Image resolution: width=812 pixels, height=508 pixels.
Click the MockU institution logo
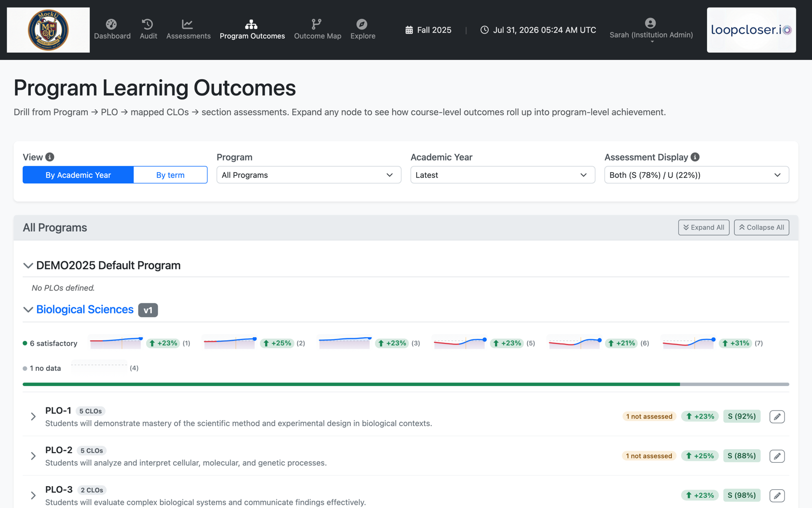click(x=48, y=30)
